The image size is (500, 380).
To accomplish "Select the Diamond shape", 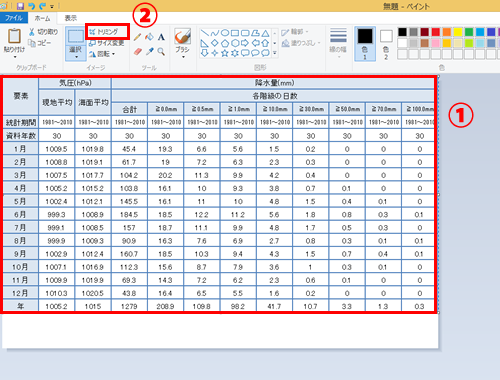I will pyautogui.click(x=215, y=43).
